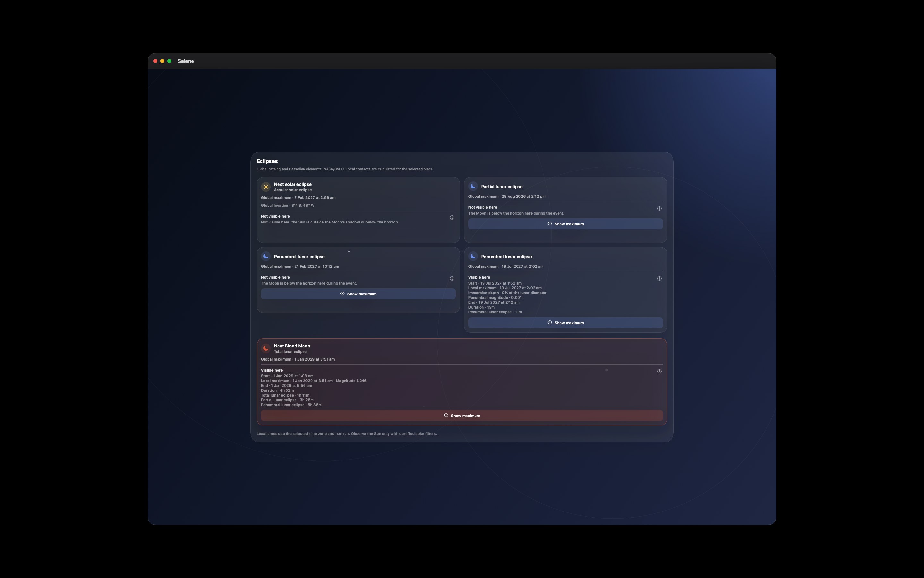Viewport: 924px width, 578px height.
Task: Click 'End · 1 Jan 2029 at 5:56 am'
Action: [x=287, y=386]
